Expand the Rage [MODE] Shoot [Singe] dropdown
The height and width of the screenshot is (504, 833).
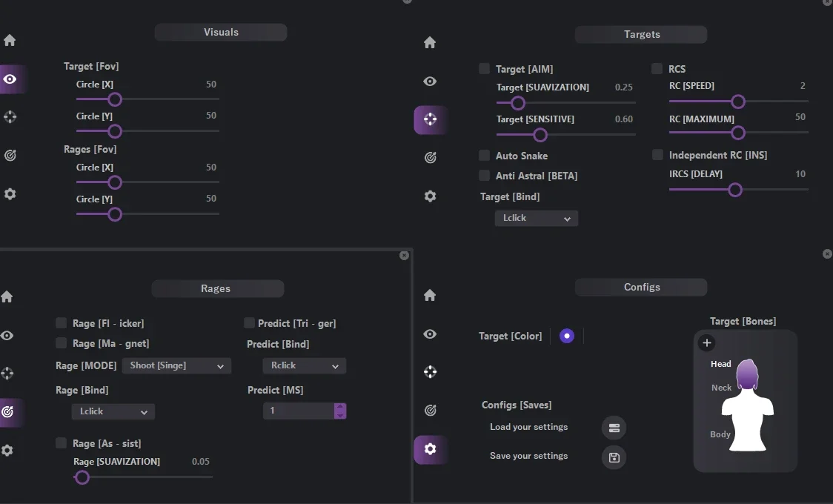tap(177, 366)
